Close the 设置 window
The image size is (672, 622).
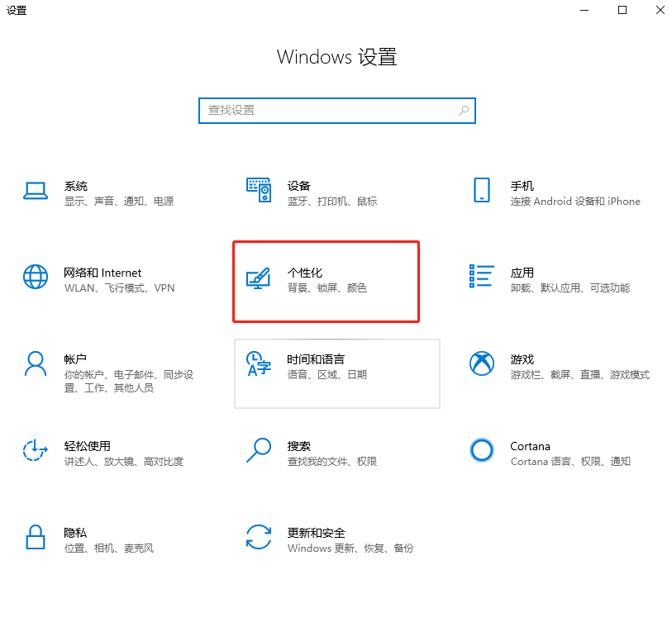pyautogui.click(x=660, y=10)
